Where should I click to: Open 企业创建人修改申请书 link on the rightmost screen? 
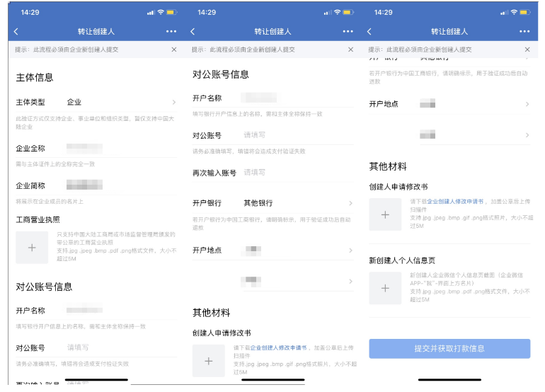point(455,202)
